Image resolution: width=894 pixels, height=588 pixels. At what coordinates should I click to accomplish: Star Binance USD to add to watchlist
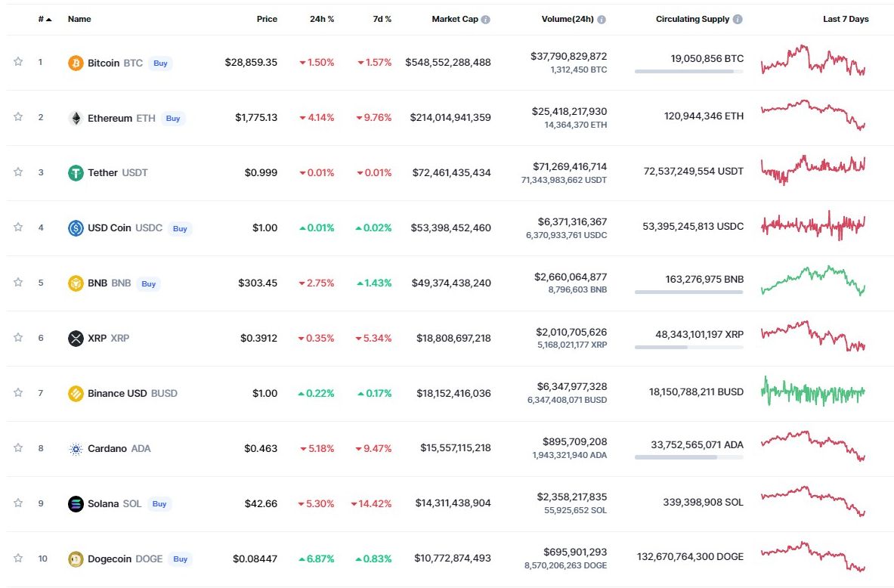tap(18, 392)
